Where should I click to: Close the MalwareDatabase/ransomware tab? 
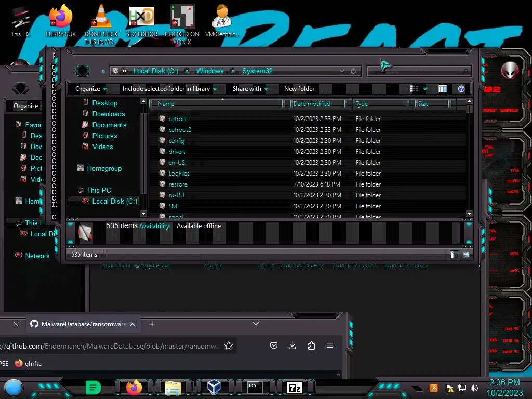coord(132,324)
